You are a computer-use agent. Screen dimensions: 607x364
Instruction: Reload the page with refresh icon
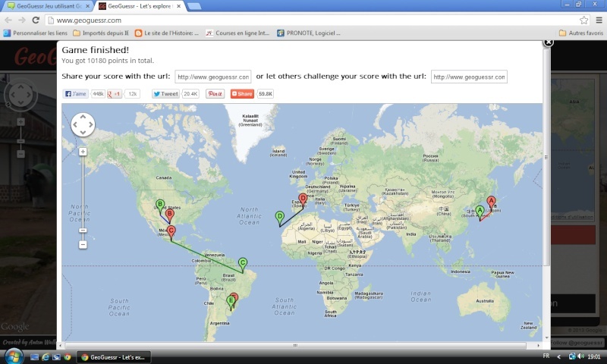[x=36, y=20]
